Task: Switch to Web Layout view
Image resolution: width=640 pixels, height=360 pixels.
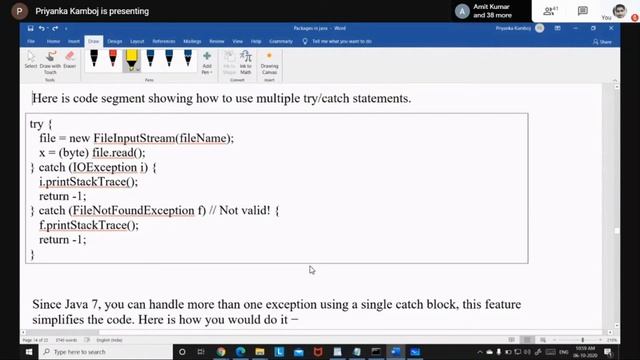Action: click(x=543, y=340)
